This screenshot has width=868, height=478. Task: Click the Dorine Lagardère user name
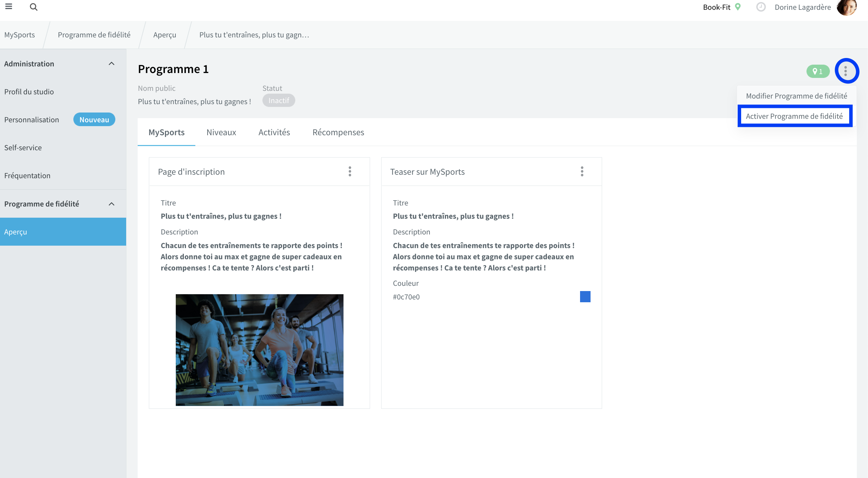pos(803,7)
